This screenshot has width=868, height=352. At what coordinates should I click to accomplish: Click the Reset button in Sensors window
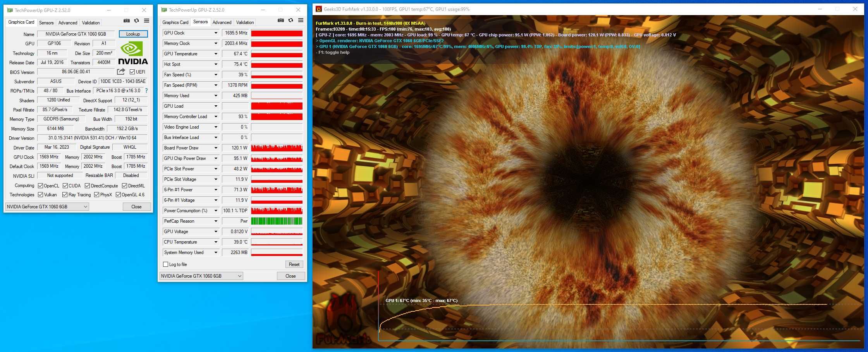point(294,264)
